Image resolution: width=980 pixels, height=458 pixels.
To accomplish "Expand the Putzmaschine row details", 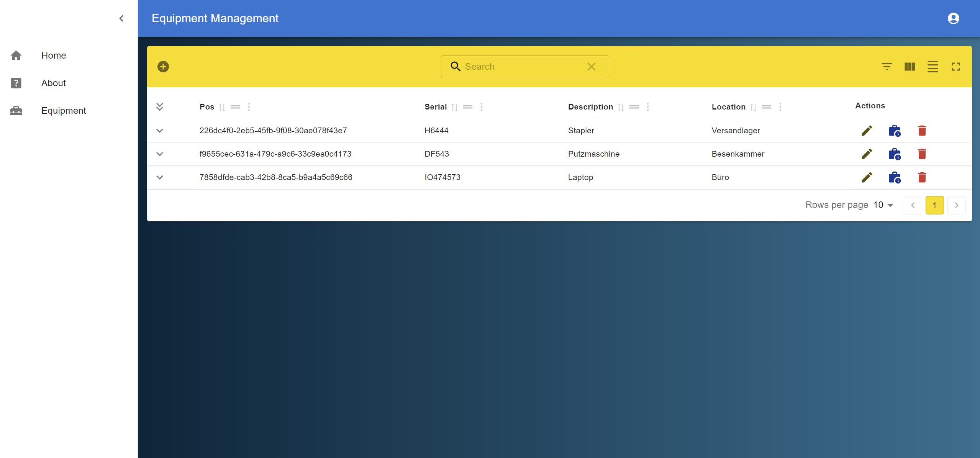I will click(160, 154).
